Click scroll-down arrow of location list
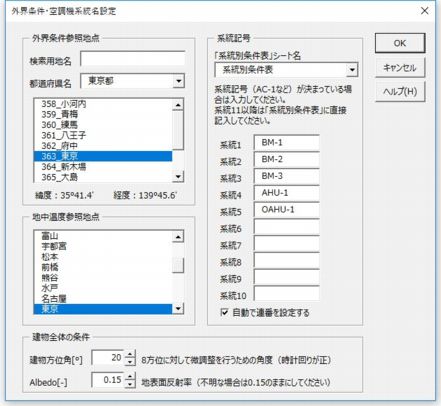This screenshot has height=406, width=441. click(x=178, y=177)
